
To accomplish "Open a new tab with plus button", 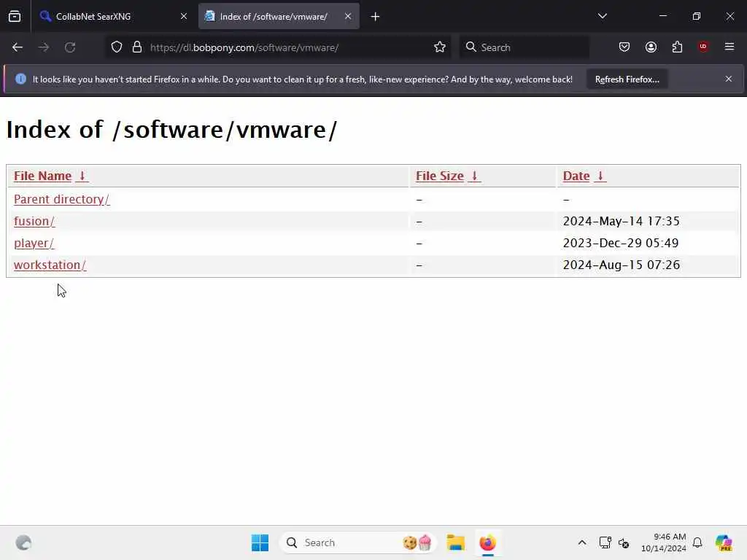I will [x=375, y=17].
